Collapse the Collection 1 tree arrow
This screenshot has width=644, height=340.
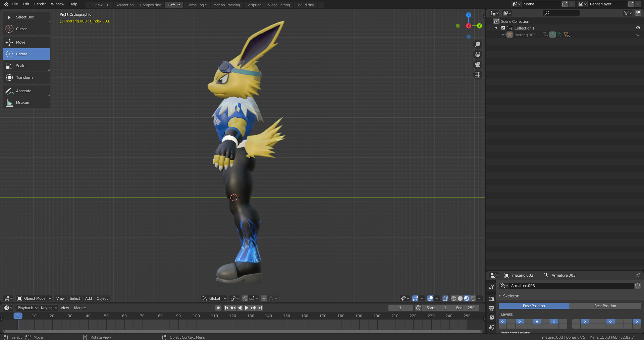coord(496,28)
